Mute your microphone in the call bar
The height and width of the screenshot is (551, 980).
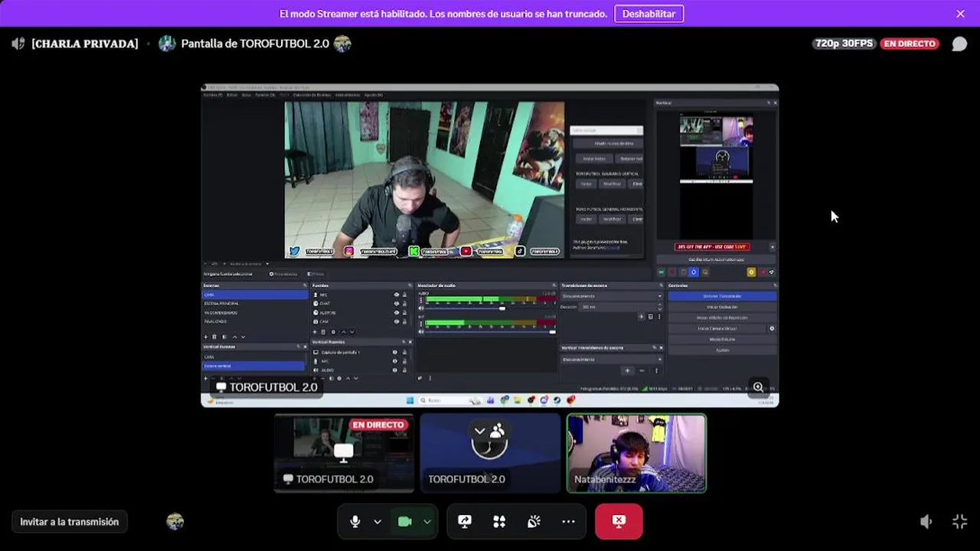354,522
